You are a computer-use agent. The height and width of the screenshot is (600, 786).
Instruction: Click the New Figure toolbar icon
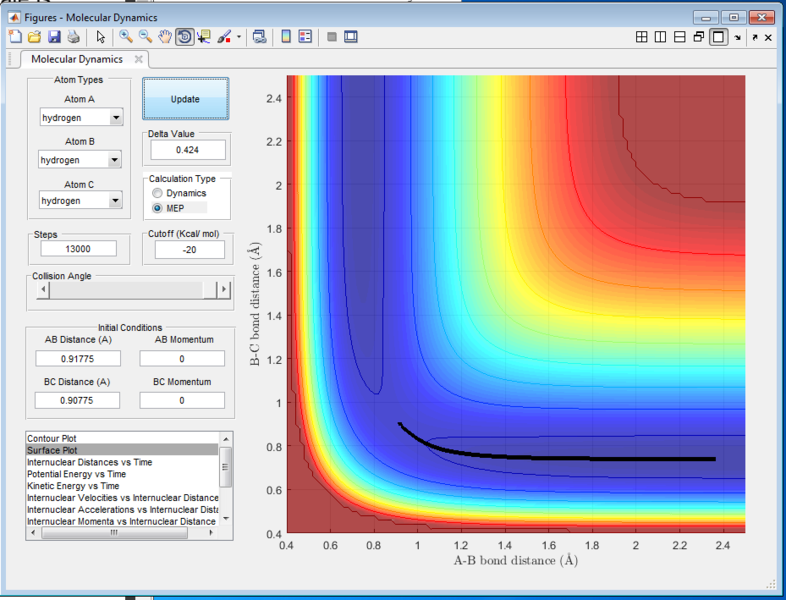point(15,37)
